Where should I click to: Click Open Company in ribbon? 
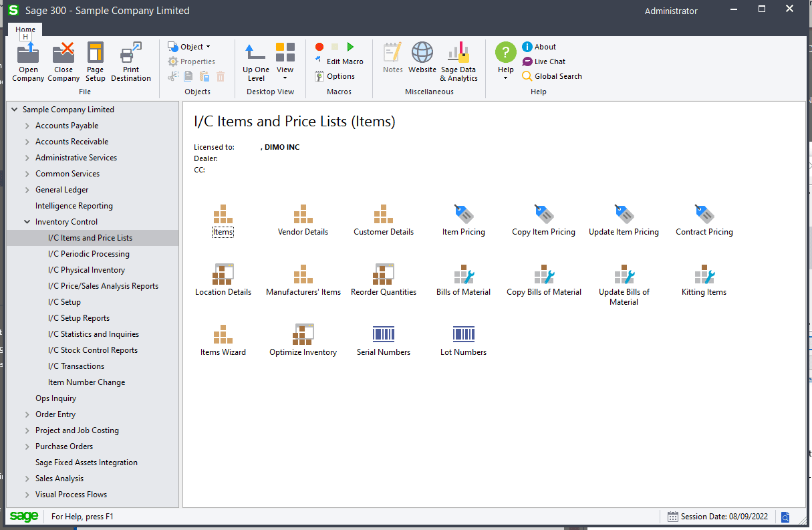28,62
